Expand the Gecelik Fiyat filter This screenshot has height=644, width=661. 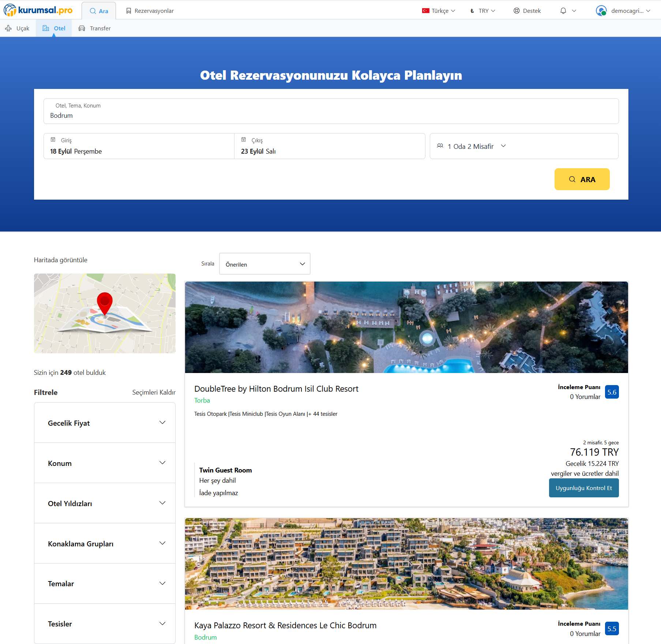pos(105,423)
